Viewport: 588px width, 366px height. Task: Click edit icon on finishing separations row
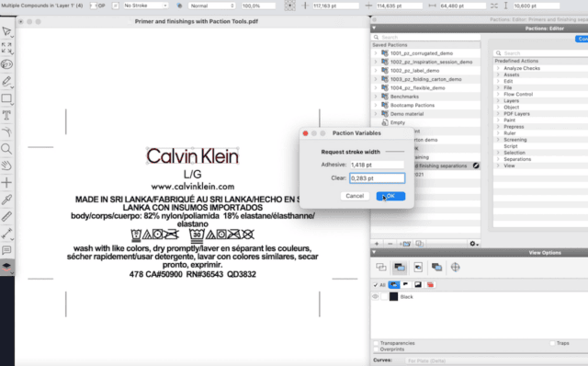point(476,166)
